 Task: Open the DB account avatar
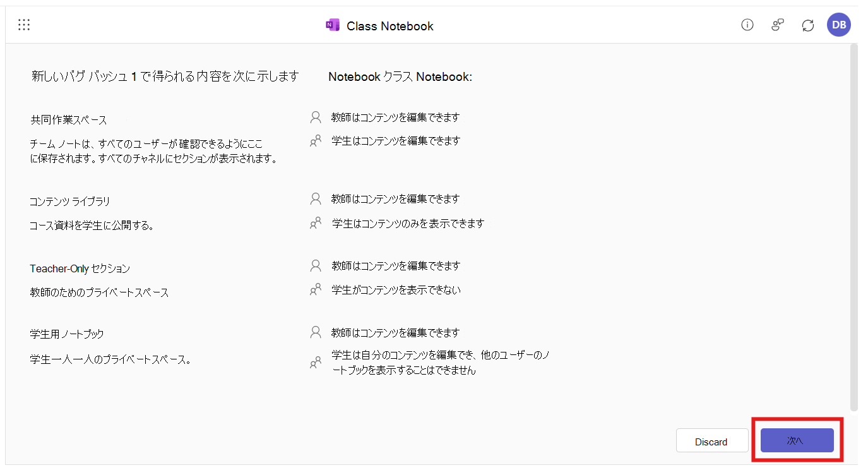(839, 25)
